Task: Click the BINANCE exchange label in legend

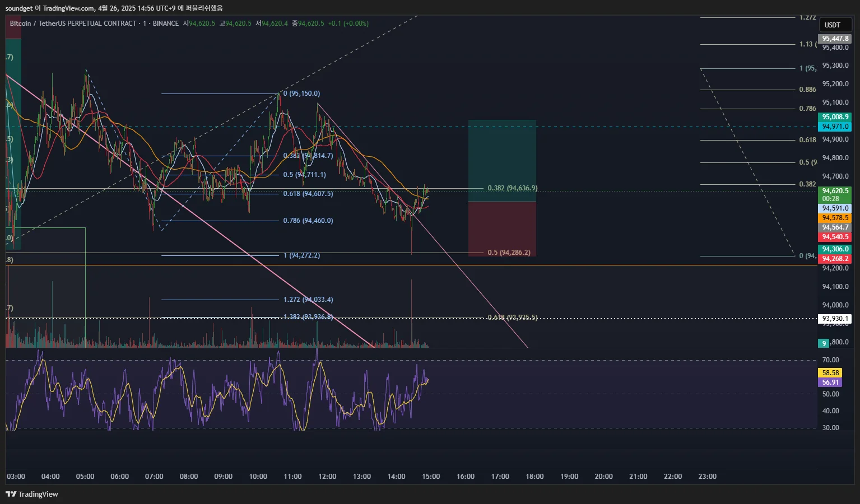Action: [x=166, y=24]
